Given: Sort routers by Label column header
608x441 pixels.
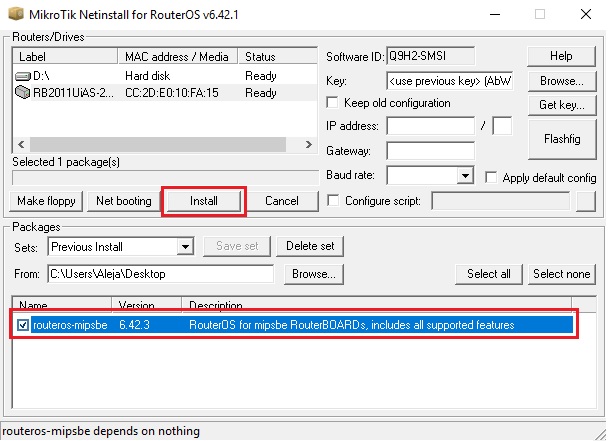Looking at the screenshot, I should click(x=65, y=57).
